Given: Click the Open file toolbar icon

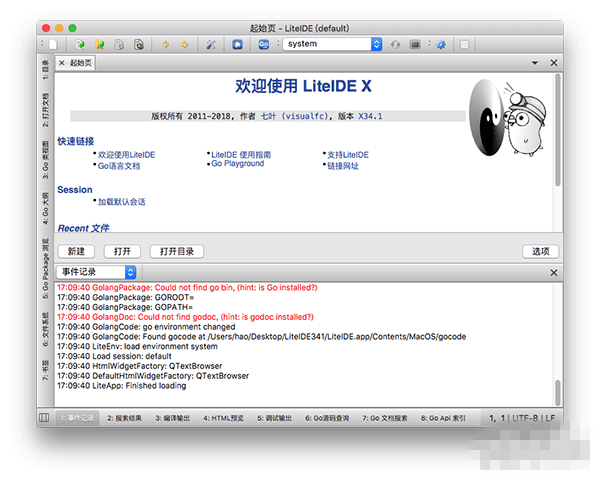Looking at the screenshot, I should (x=80, y=44).
